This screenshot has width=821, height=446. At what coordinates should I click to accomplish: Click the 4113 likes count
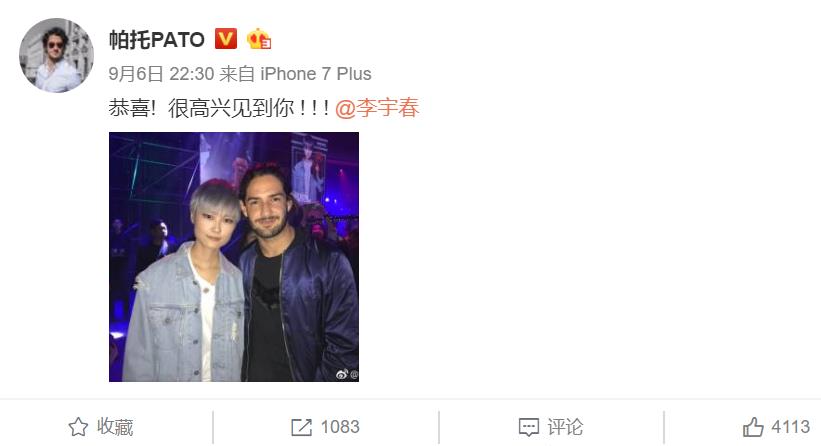pyautogui.click(x=790, y=427)
